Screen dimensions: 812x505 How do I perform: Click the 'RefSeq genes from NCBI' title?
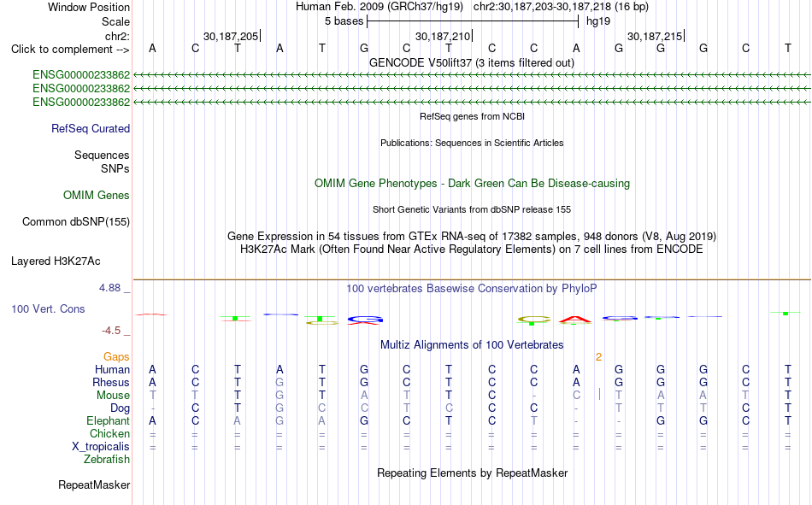(472, 116)
